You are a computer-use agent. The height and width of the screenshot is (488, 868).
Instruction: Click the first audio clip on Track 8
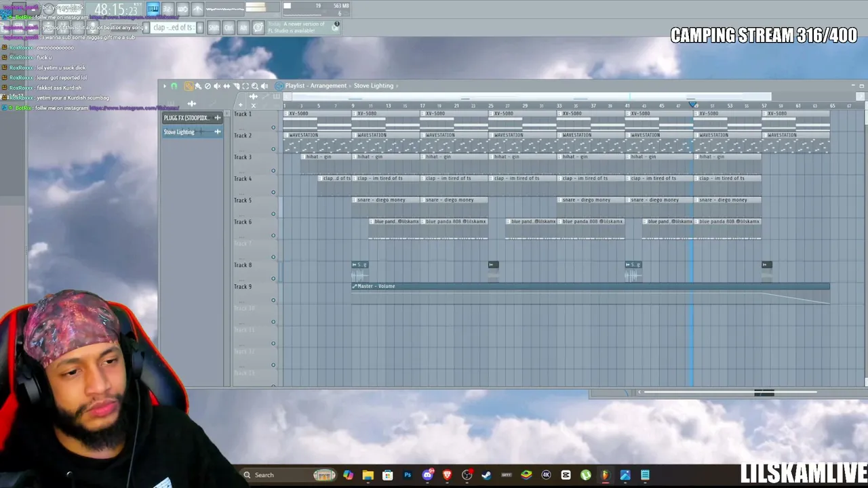click(x=360, y=270)
